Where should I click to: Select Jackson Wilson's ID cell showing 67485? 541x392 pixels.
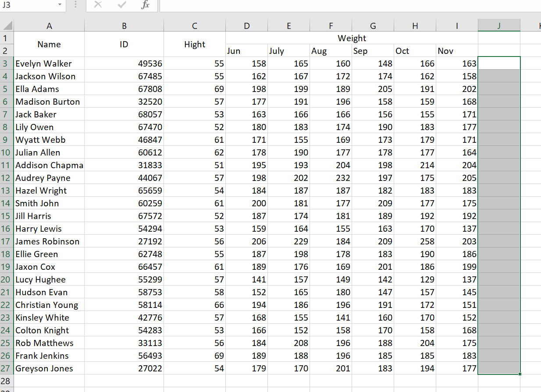pos(124,76)
